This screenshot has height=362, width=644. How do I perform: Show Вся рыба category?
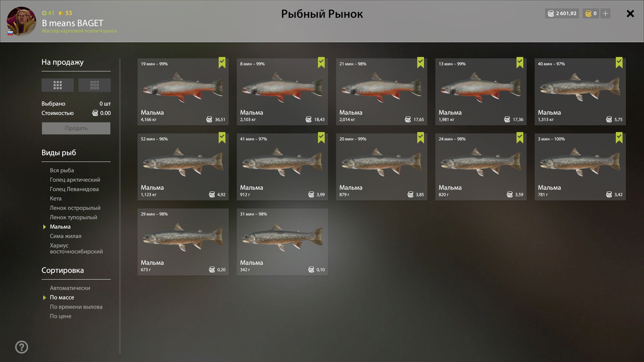(x=62, y=170)
